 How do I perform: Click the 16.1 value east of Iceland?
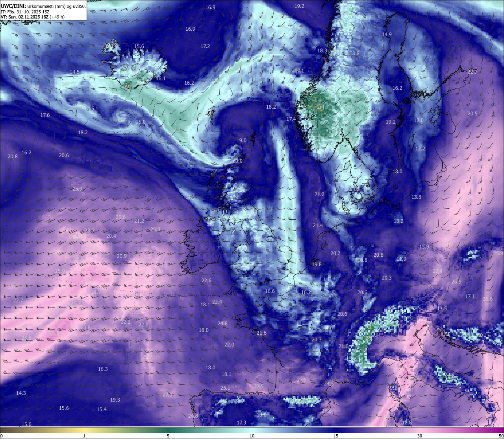point(161,78)
